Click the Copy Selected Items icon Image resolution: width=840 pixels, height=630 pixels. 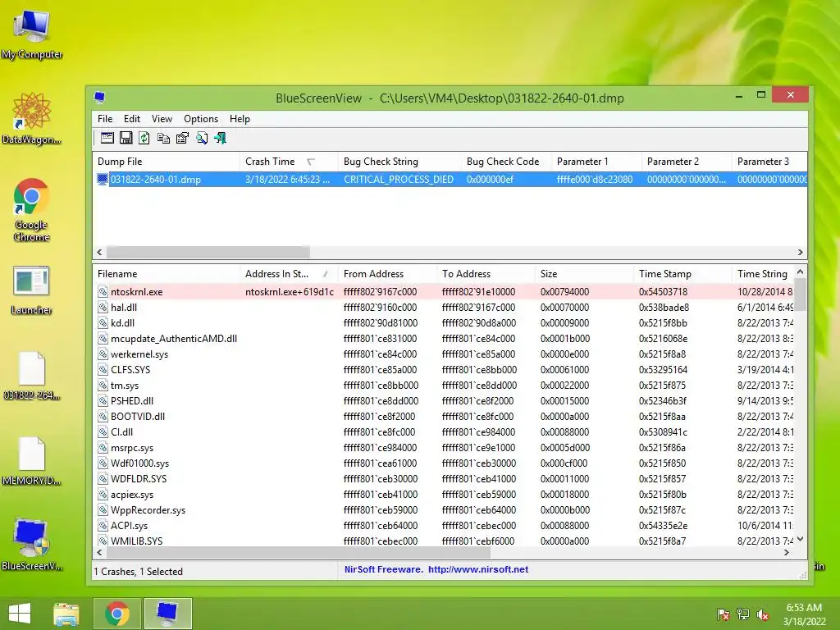163,138
